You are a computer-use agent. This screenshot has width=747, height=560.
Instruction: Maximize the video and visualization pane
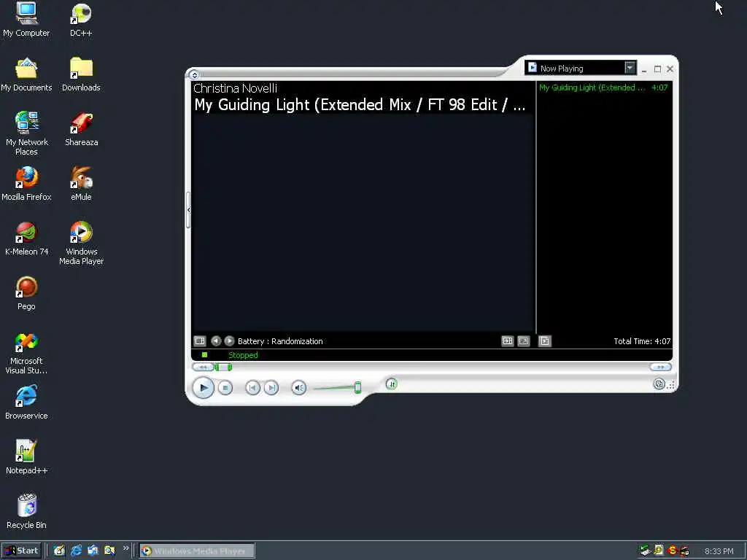click(x=508, y=341)
